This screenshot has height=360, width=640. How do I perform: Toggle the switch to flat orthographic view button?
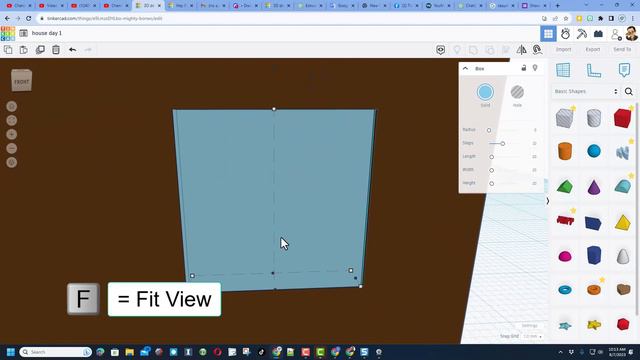tap(11, 162)
